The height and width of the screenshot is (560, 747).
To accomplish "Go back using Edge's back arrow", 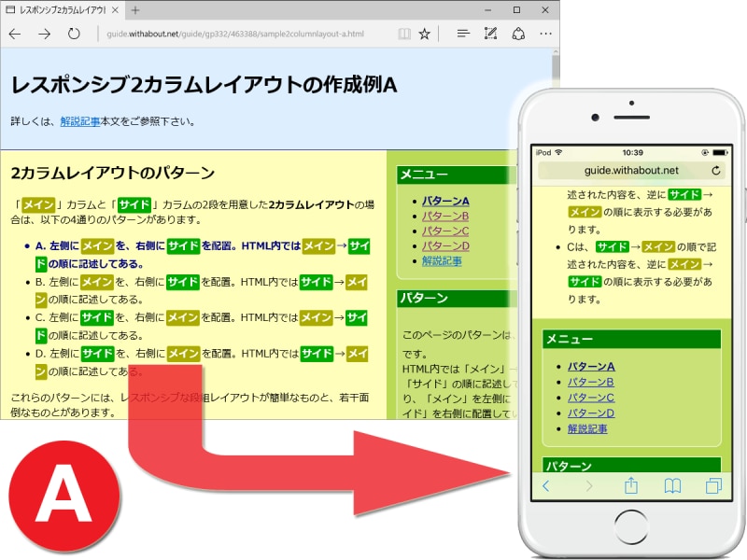I will point(16,35).
